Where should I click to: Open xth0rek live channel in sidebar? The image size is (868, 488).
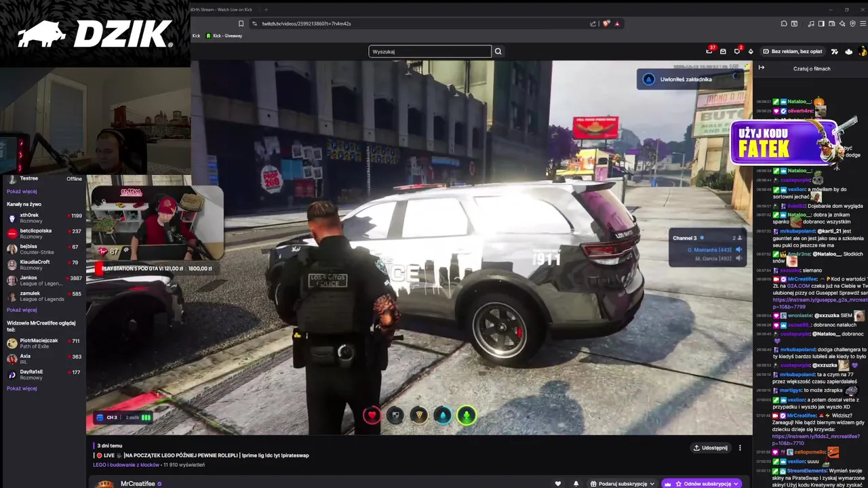tap(44, 218)
